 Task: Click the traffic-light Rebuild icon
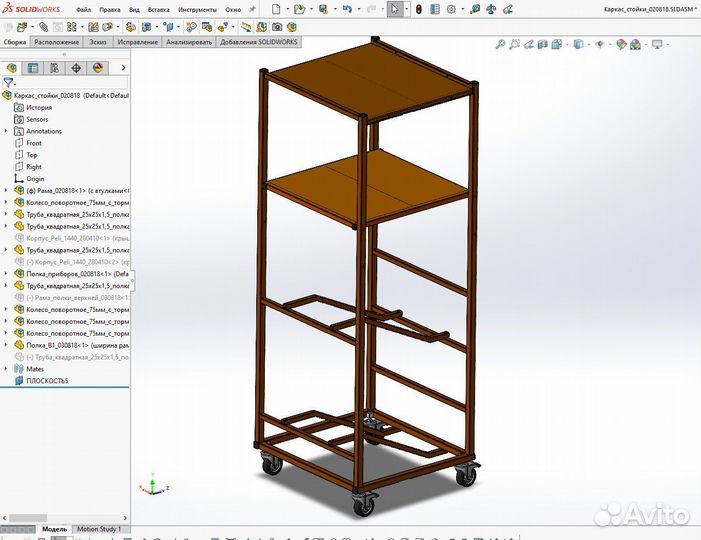coord(419,9)
